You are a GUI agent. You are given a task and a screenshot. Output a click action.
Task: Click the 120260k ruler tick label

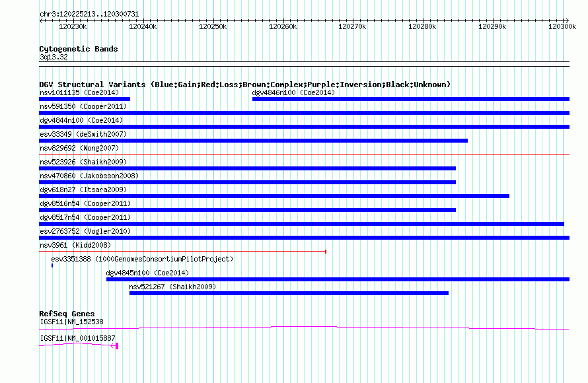[x=283, y=26]
